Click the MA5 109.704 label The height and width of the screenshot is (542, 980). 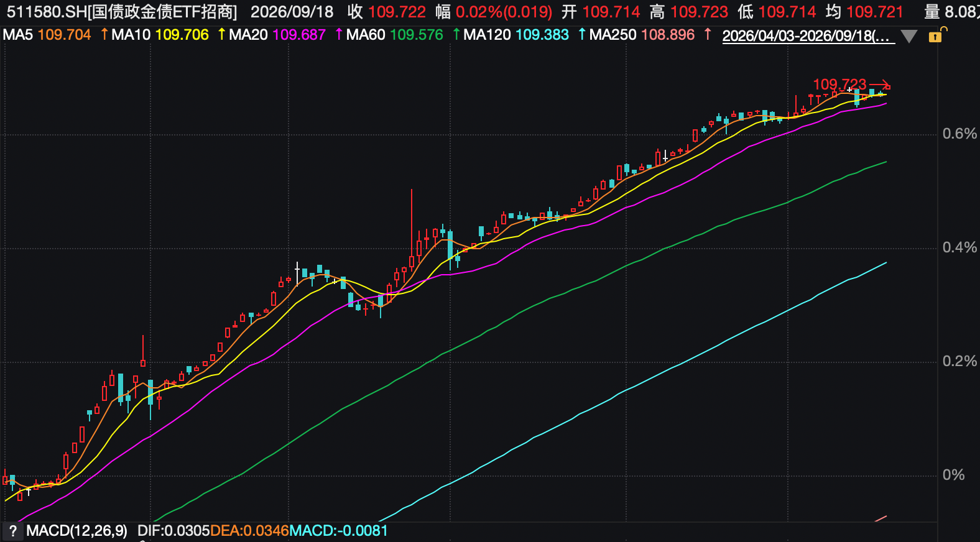coord(47,35)
